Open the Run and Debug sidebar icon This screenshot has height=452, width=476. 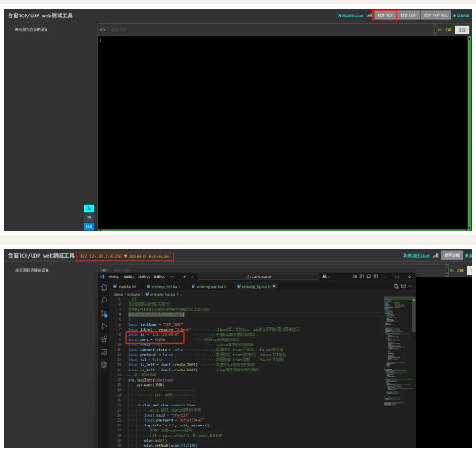click(x=103, y=327)
